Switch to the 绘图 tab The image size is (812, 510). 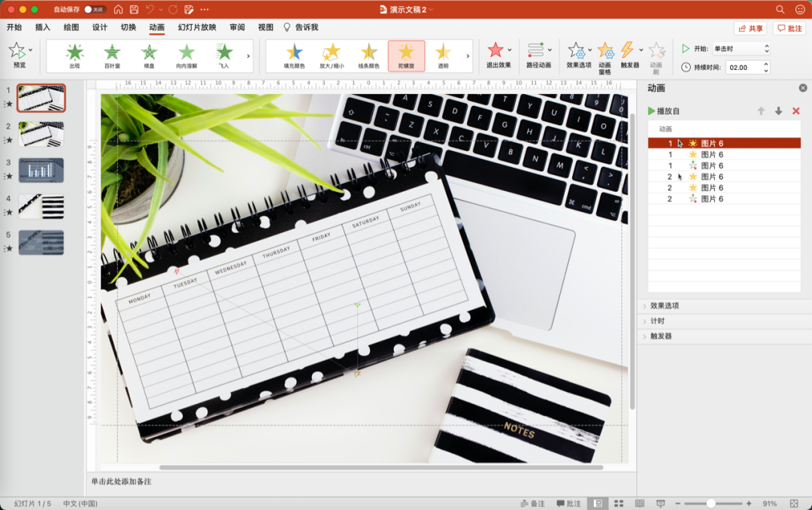pyautogui.click(x=71, y=28)
